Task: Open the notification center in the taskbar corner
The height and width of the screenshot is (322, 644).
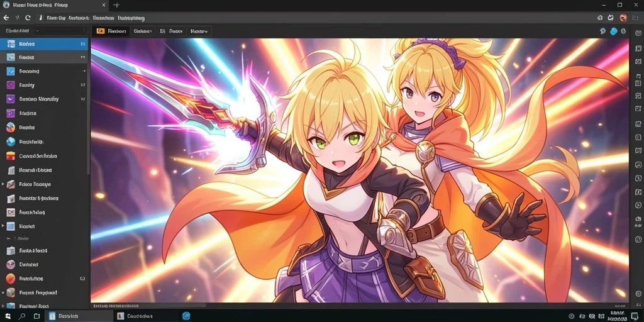Action: click(x=635, y=316)
